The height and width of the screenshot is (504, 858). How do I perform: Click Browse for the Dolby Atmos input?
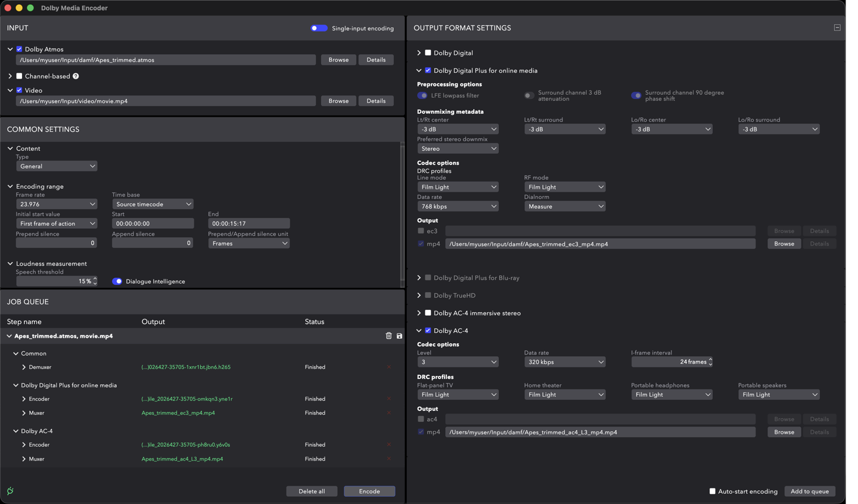point(338,60)
